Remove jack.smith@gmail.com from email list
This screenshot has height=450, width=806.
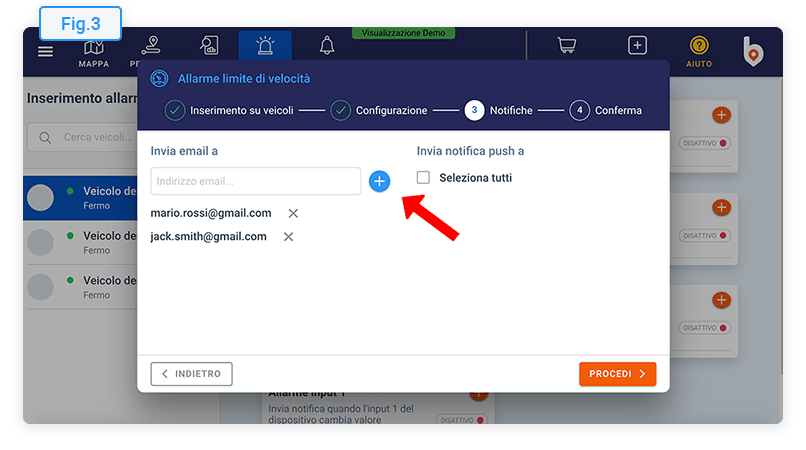click(289, 237)
